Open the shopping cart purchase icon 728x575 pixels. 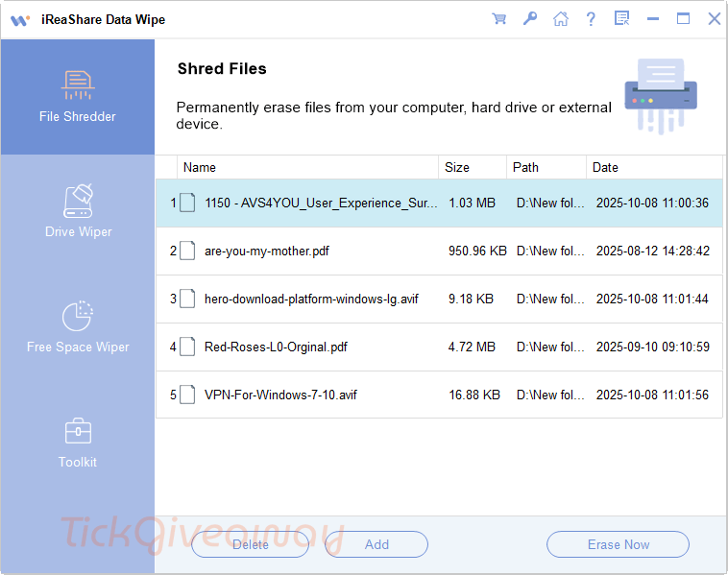(x=499, y=19)
